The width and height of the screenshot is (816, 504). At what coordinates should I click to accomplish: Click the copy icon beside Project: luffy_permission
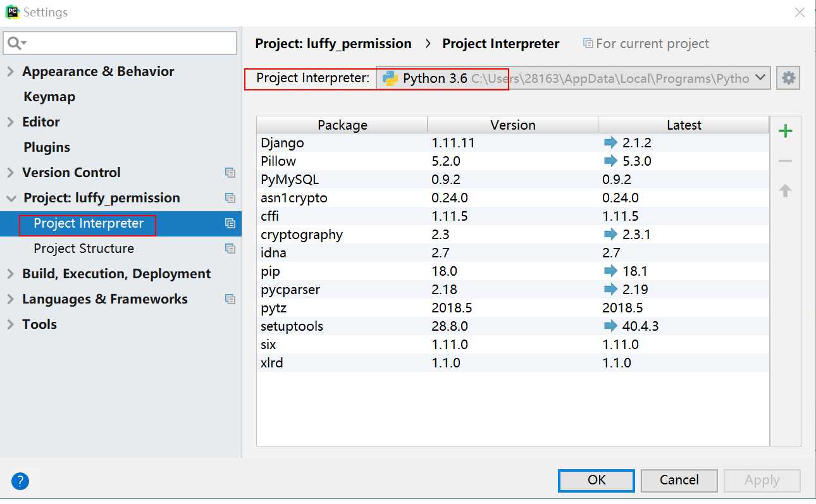point(230,198)
